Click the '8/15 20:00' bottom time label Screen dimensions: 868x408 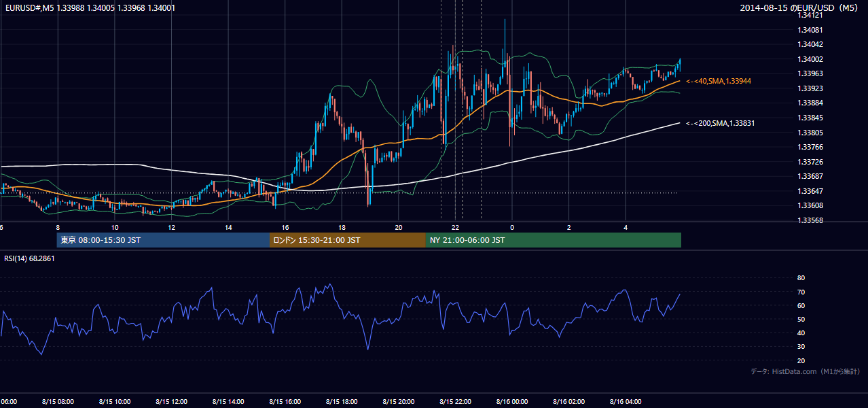(x=399, y=402)
